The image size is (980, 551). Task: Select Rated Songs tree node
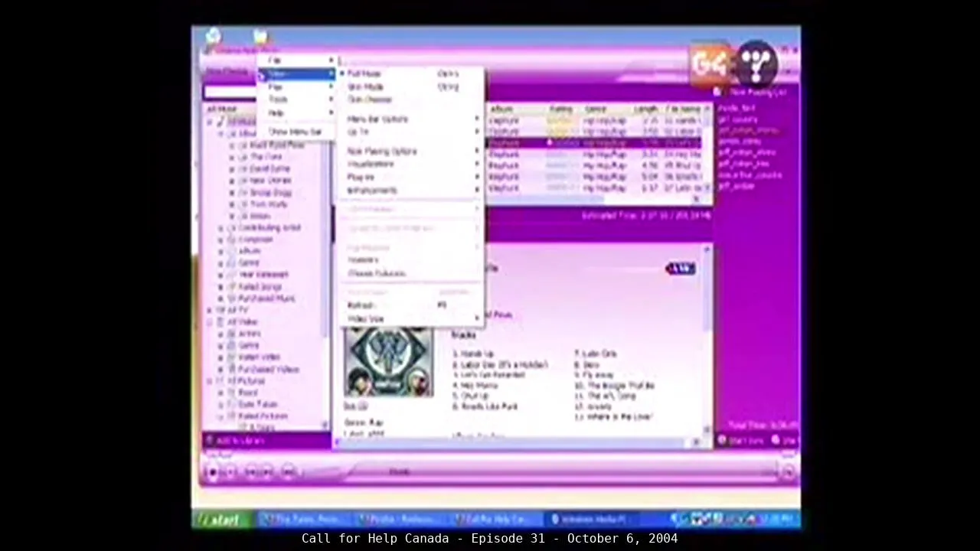[x=260, y=287]
